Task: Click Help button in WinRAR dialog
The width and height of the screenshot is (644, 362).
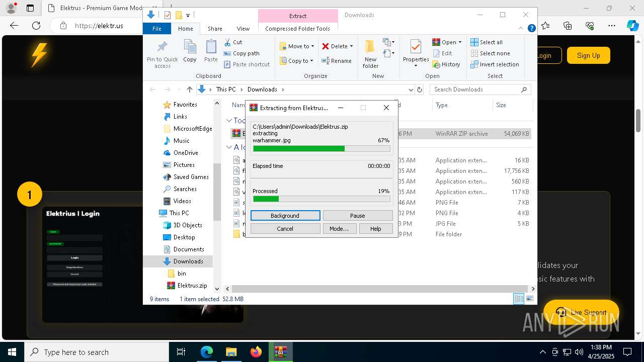Action: [x=375, y=229]
